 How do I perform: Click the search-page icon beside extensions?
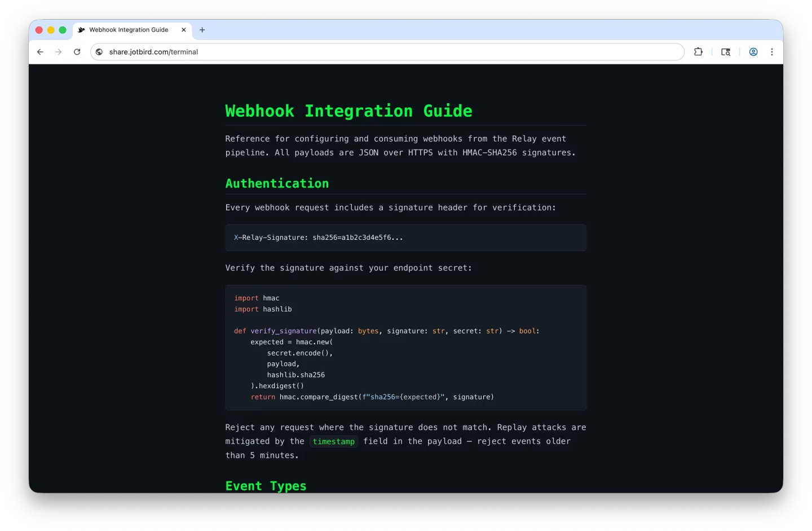[726, 51]
